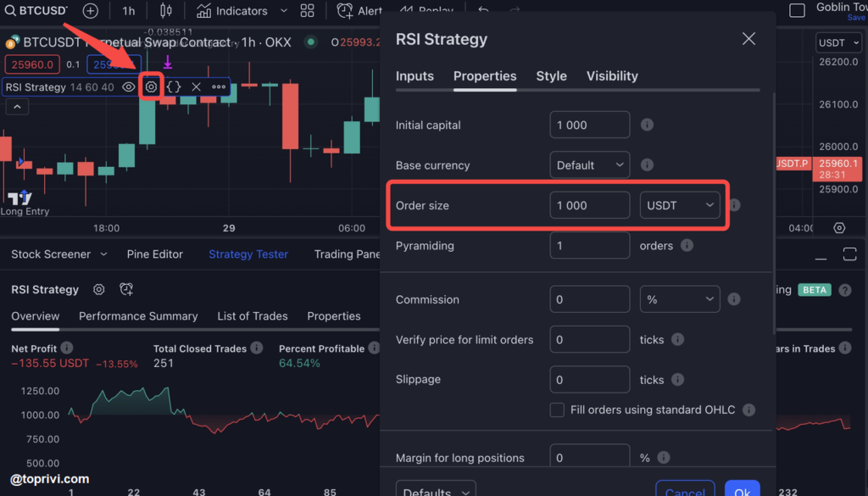
Task: Expand the indicators favorites chevron
Action: [x=283, y=10]
